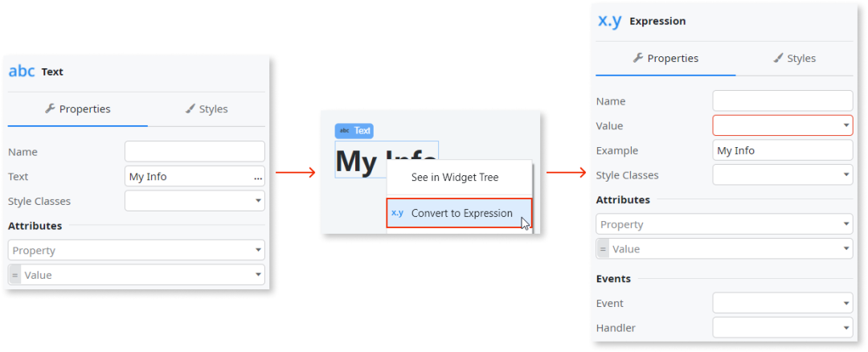Expand Style Classes dropdown in Text panel
The image size is (868, 352).
[x=194, y=201]
